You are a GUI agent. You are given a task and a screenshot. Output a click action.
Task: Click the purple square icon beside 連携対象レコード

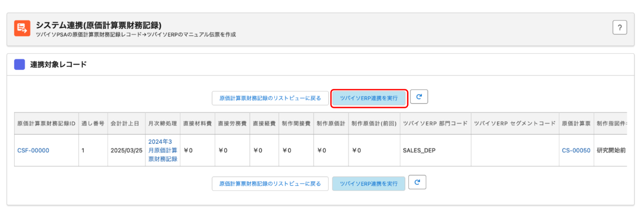(20, 64)
